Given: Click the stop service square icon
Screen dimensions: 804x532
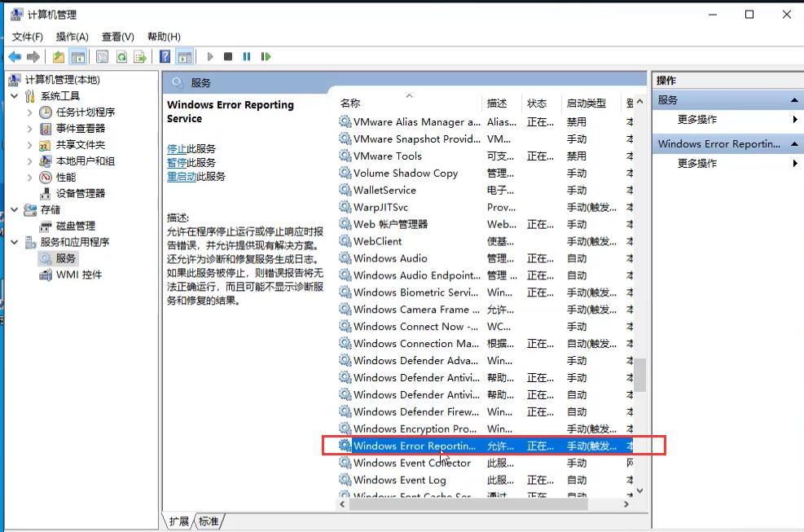Looking at the screenshot, I should (x=229, y=56).
